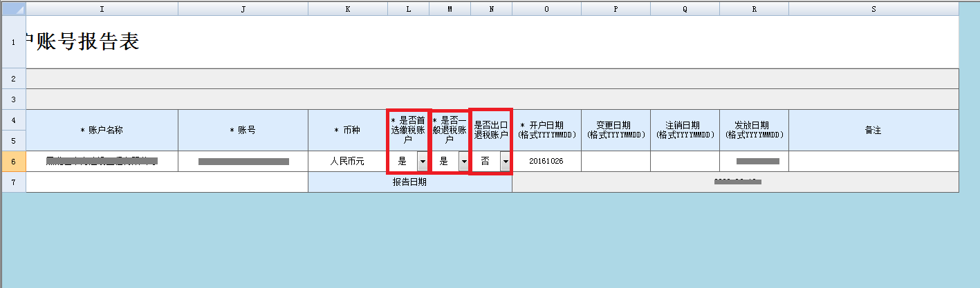
Task: Select row 7 header
Action: [13, 182]
